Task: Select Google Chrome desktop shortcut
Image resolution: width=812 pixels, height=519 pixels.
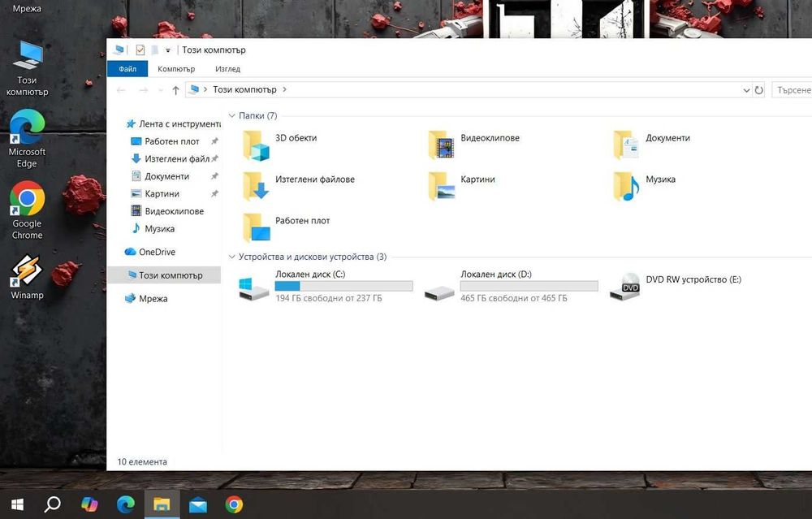Action: point(27,210)
